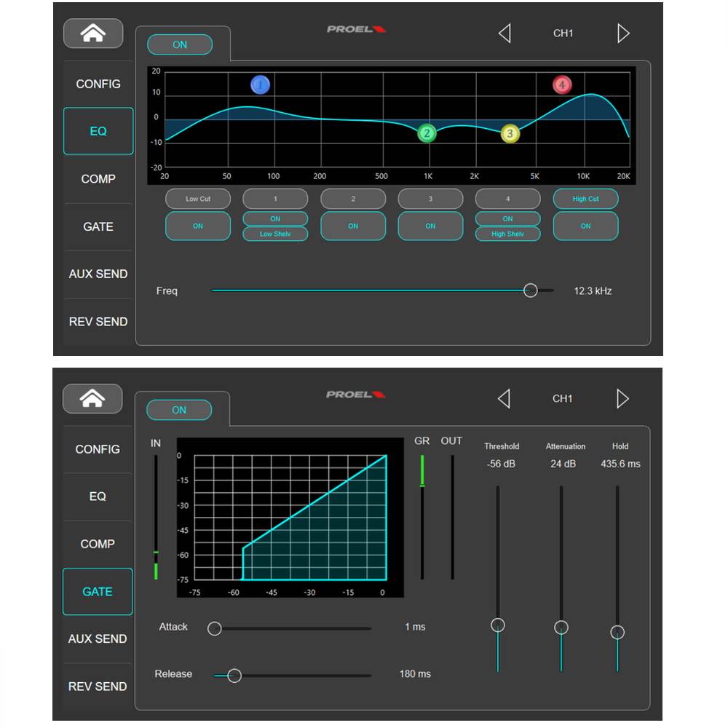Viewport: 728px width, 728px height.
Task: Open AUX SEND tab on the Gate screen
Action: click(98, 639)
